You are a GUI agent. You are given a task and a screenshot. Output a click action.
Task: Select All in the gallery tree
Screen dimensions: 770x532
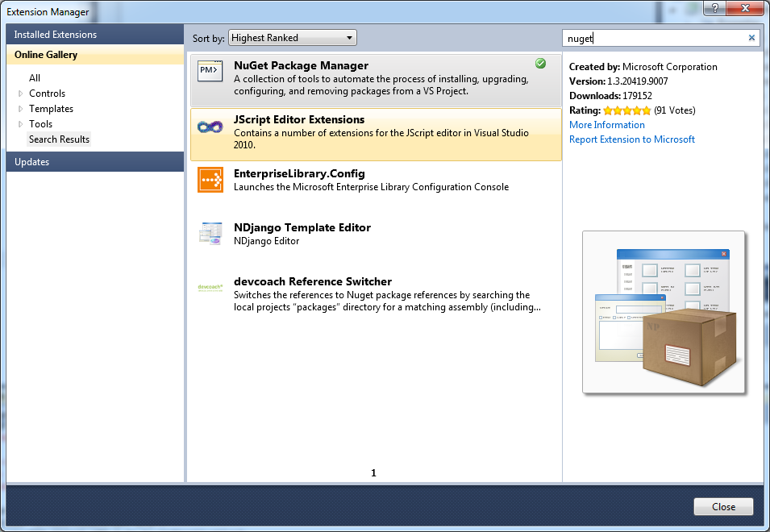(x=35, y=78)
